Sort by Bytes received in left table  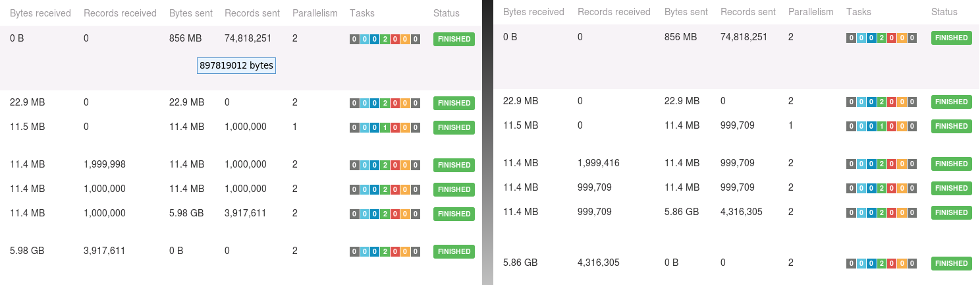click(x=40, y=13)
